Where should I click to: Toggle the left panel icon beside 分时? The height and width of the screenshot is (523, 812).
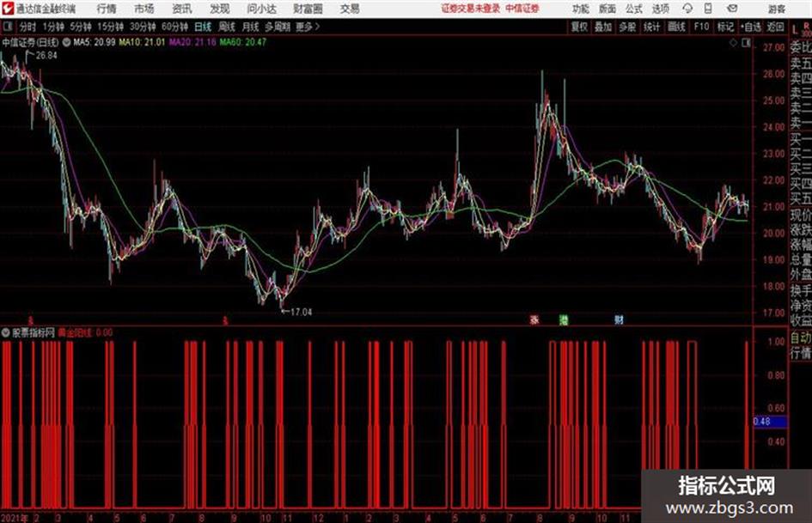[x=8, y=27]
